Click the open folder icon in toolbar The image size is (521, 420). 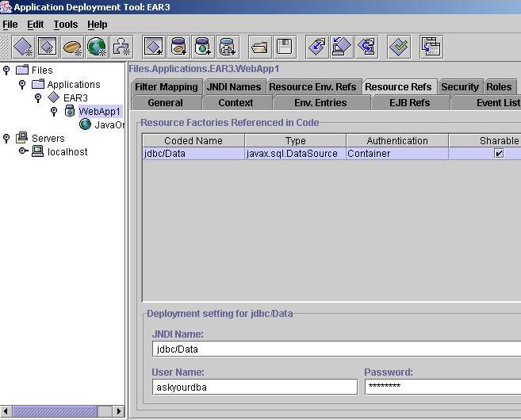(x=259, y=47)
